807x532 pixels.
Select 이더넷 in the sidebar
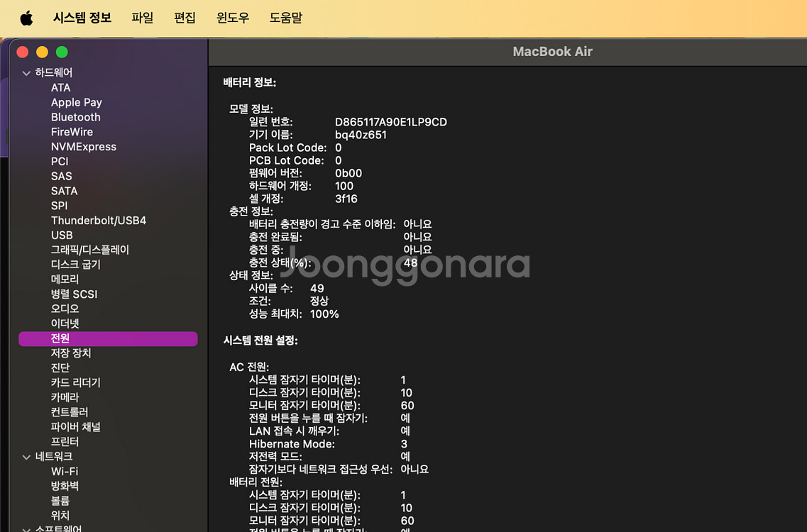tap(65, 323)
